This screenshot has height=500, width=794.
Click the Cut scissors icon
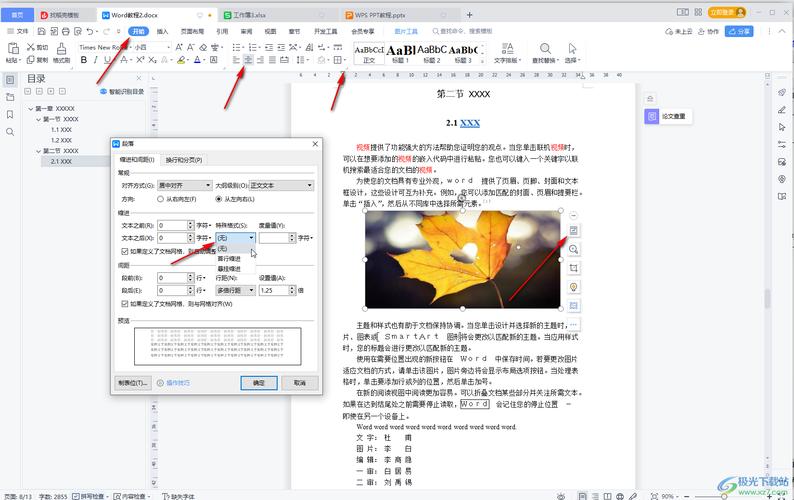[x=31, y=47]
